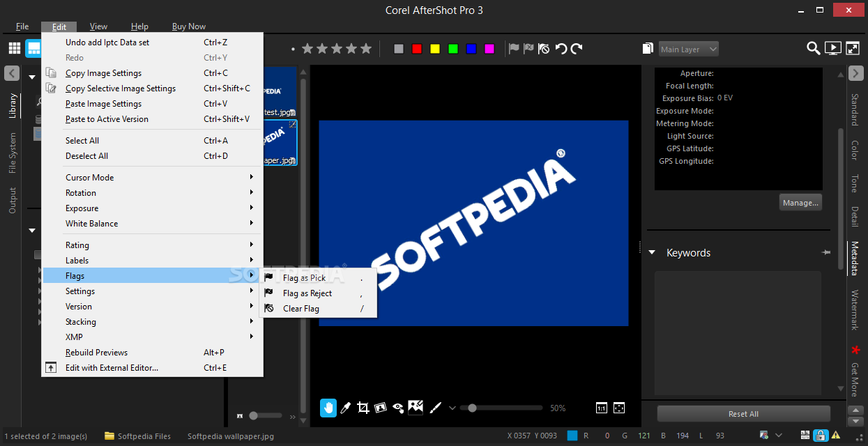Switch to full screen mode
The height and width of the screenshot is (446, 868).
pos(853,48)
